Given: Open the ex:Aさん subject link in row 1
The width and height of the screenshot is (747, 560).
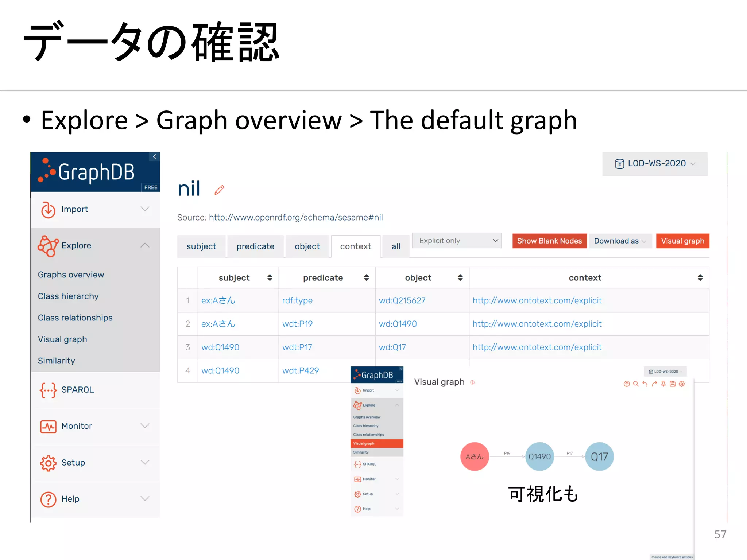Looking at the screenshot, I should click(218, 300).
